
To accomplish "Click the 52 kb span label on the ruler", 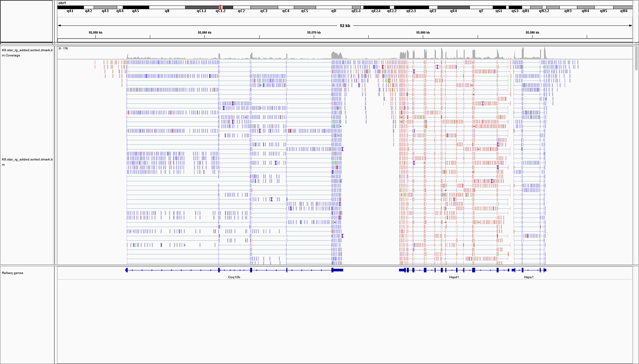I will click(345, 26).
